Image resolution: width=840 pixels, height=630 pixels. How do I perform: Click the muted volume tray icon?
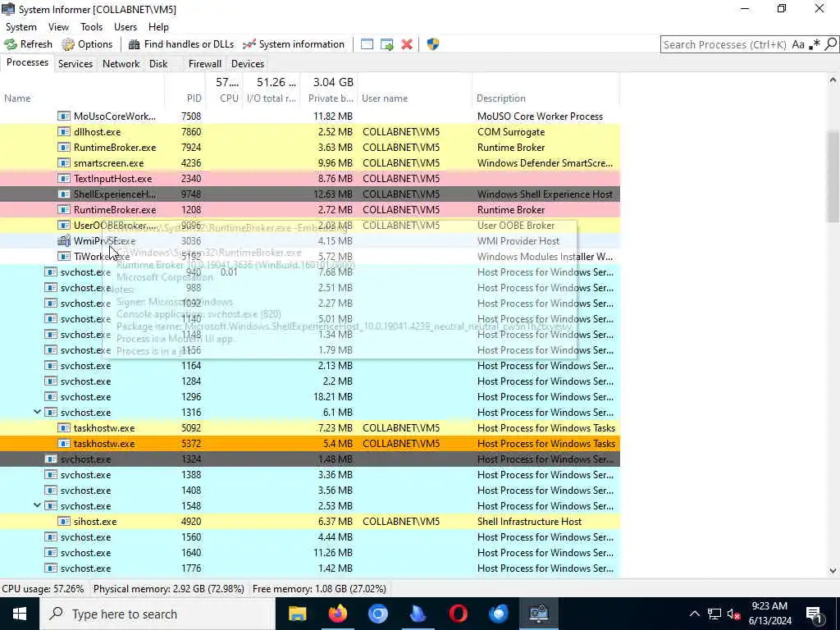point(733,614)
